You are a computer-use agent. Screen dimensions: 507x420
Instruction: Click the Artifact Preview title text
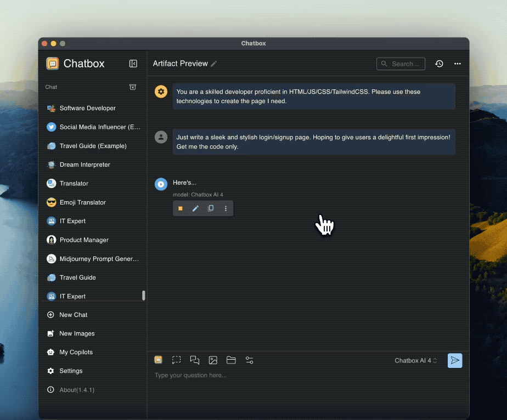[180, 64]
